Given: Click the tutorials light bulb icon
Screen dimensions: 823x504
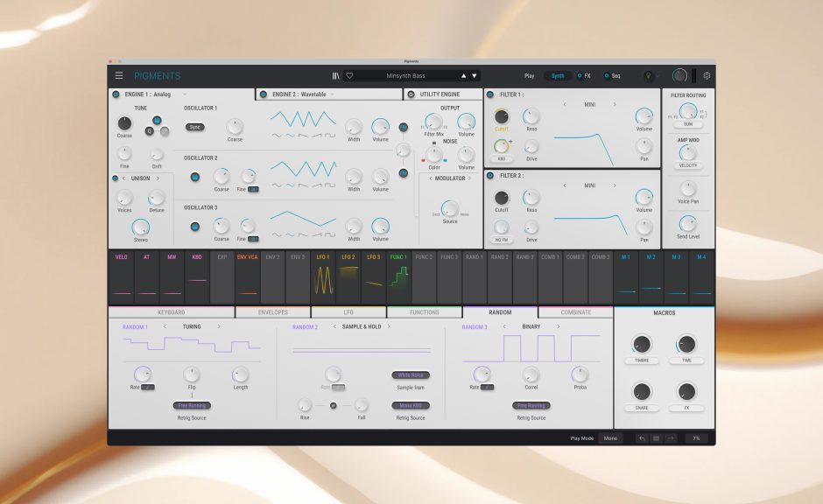Looking at the screenshot, I should (x=648, y=75).
